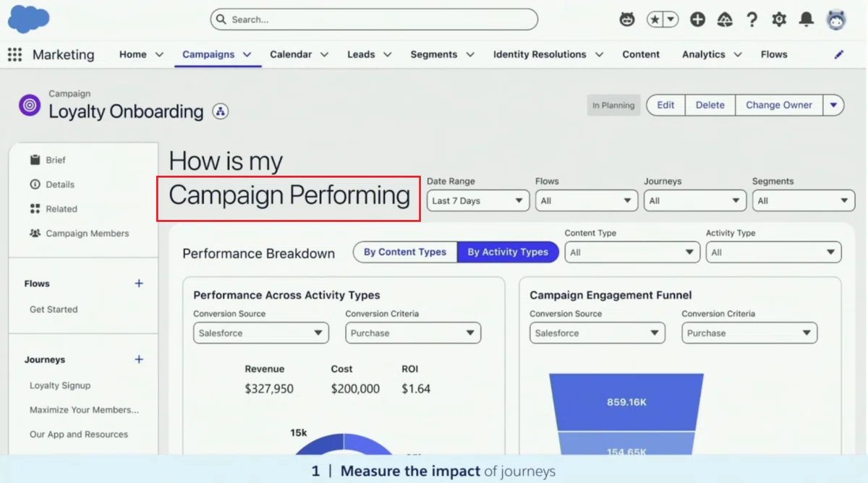Screen dimensions: 868x483
Task: Open the user profile avatar
Action: [836, 20]
